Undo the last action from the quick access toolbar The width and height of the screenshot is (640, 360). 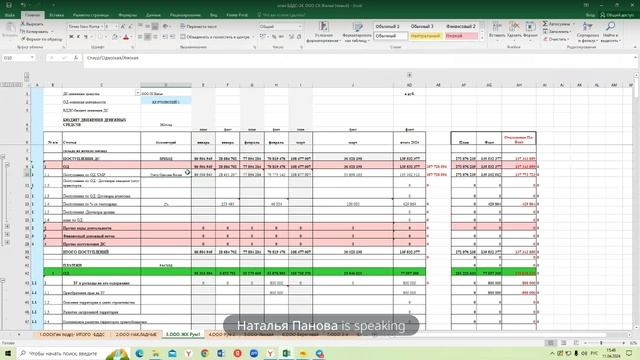click(23, 5)
